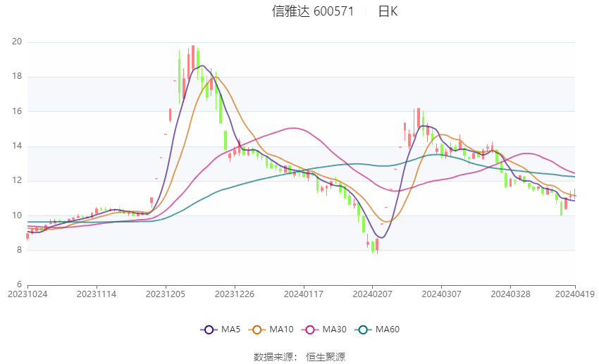Toggle the MA5 legend series
This screenshot has width=599, height=364.
[x=221, y=330]
